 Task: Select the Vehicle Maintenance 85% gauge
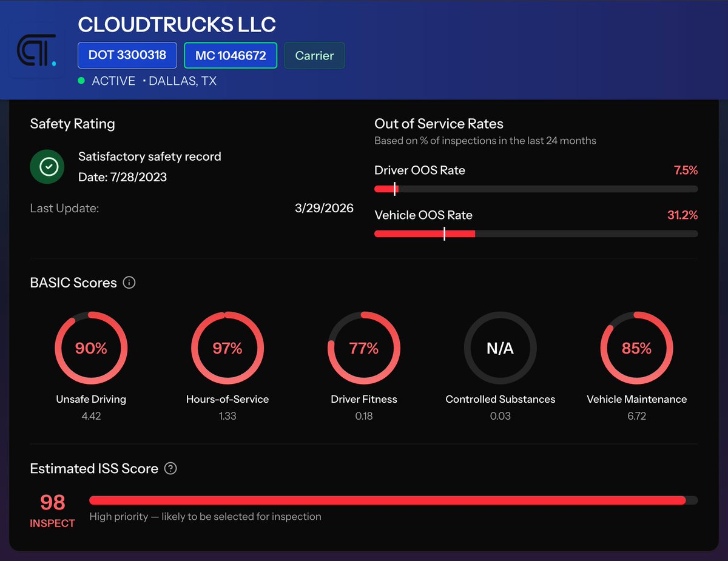[x=637, y=348]
